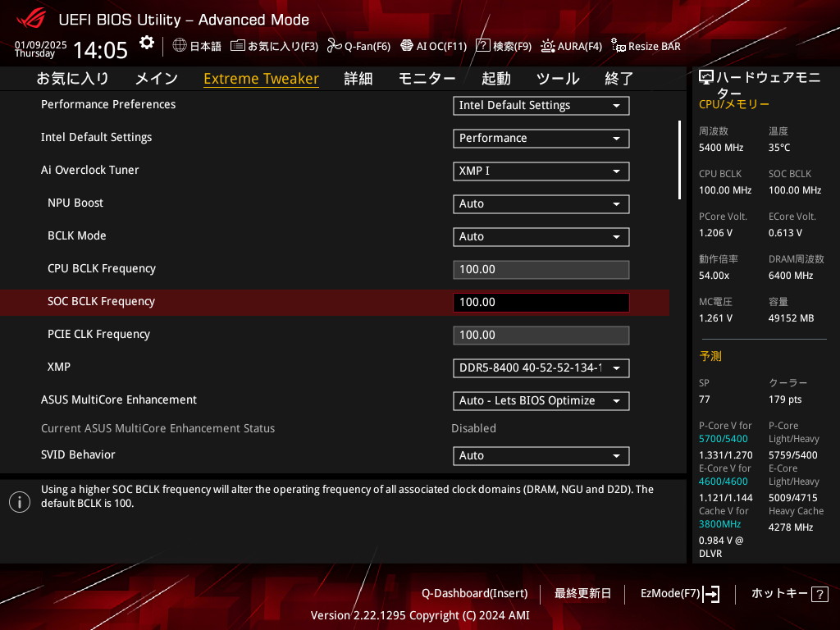840x630 pixels.
Task: Click the globe language icon
Action: pos(180,46)
